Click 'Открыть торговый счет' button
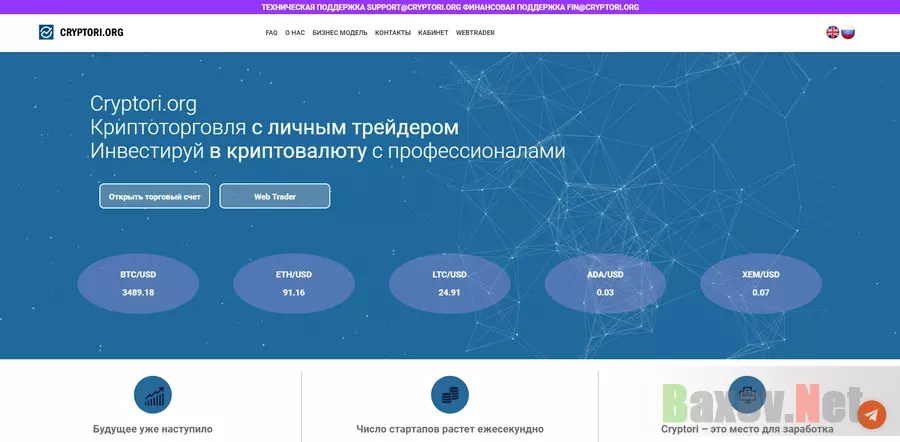Image resolution: width=900 pixels, height=442 pixels. pos(154,196)
